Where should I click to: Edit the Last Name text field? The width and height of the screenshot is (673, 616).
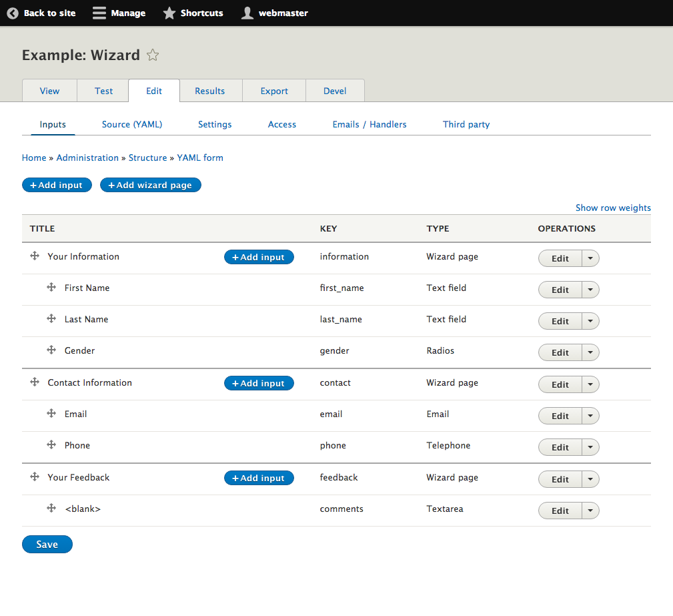click(560, 321)
